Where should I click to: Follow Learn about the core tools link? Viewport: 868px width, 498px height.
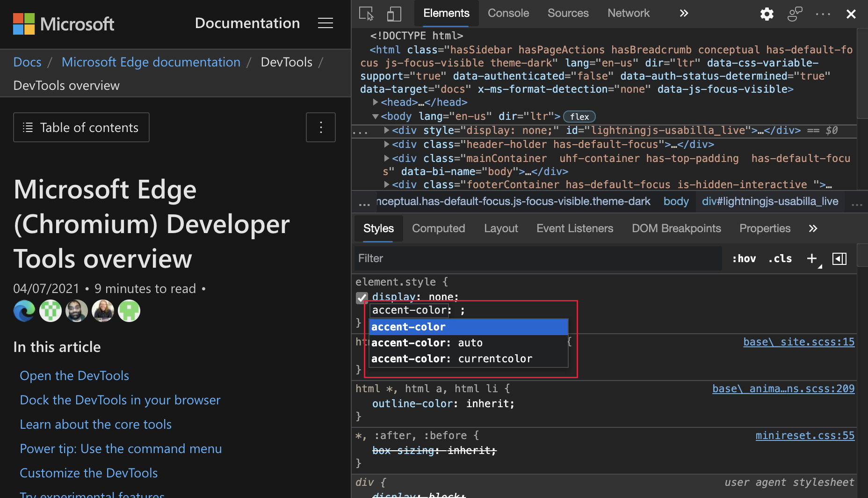pos(95,424)
